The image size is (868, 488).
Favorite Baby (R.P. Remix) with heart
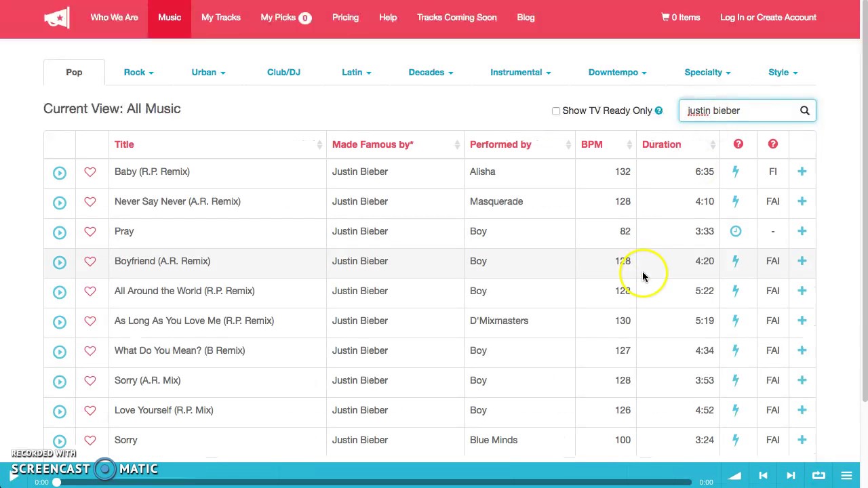90,172
